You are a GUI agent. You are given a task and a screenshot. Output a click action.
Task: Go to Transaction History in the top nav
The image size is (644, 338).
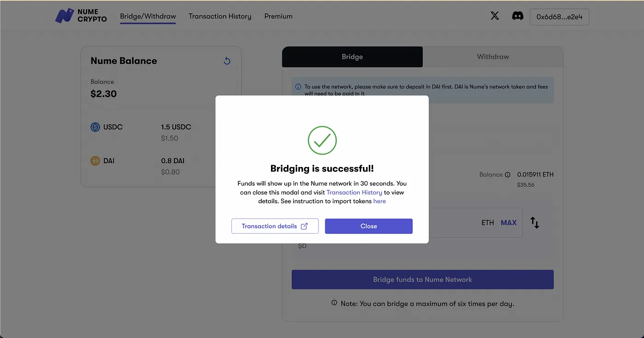point(220,16)
